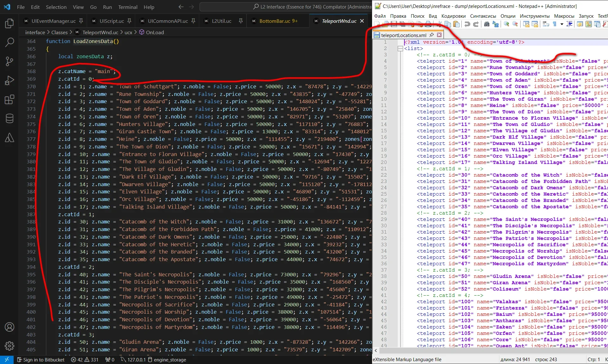Close the teleportLocations.xml tab in Notepad++

pyautogui.click(x=439, y=35)
